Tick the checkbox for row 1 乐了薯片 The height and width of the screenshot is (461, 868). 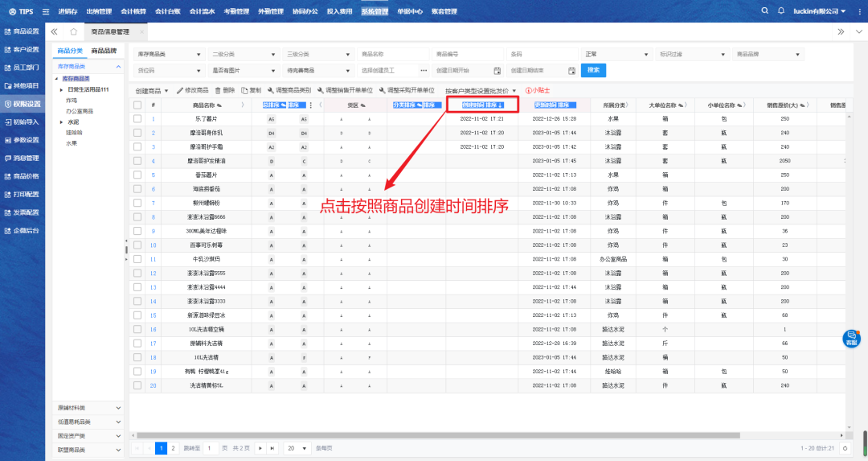(137, 119)
